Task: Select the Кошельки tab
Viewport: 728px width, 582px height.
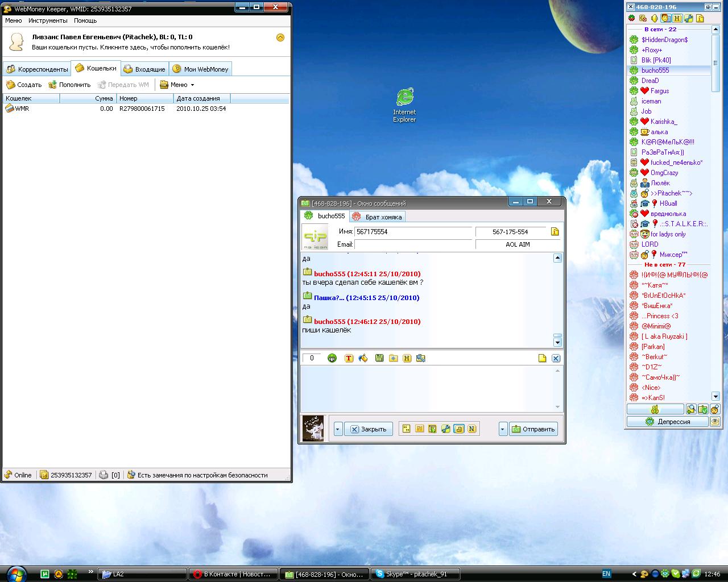Action: pos(96,68)
